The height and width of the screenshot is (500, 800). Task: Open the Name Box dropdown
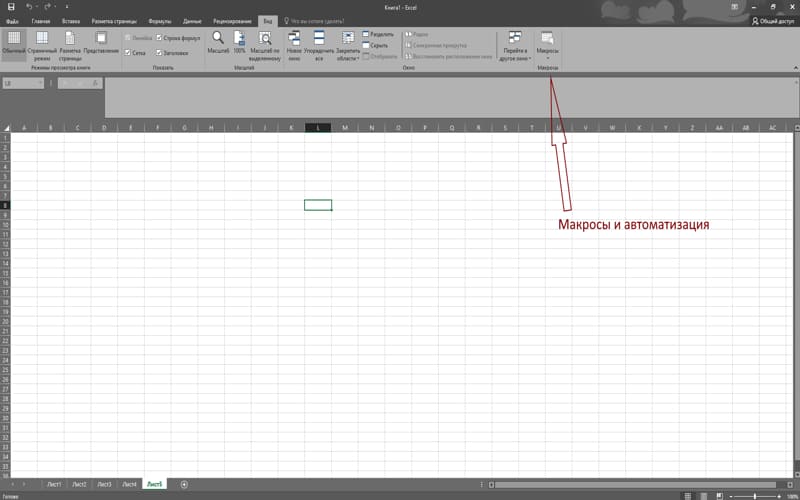[40, 83]
